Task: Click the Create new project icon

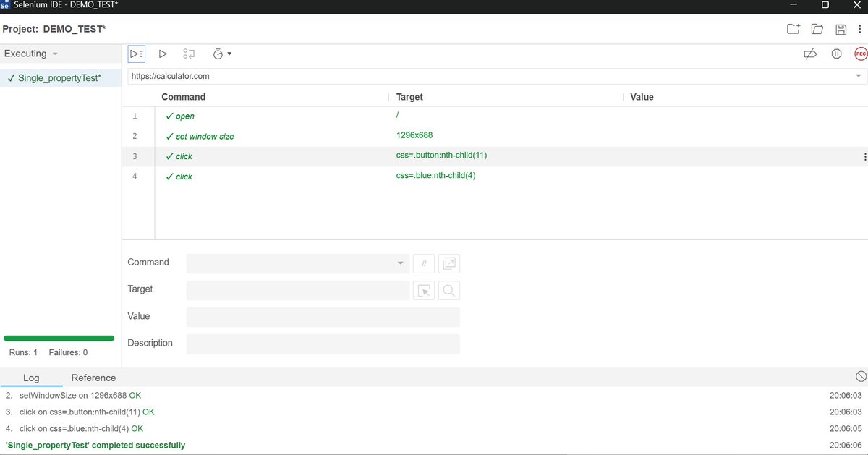Action: tap(793, 29)
